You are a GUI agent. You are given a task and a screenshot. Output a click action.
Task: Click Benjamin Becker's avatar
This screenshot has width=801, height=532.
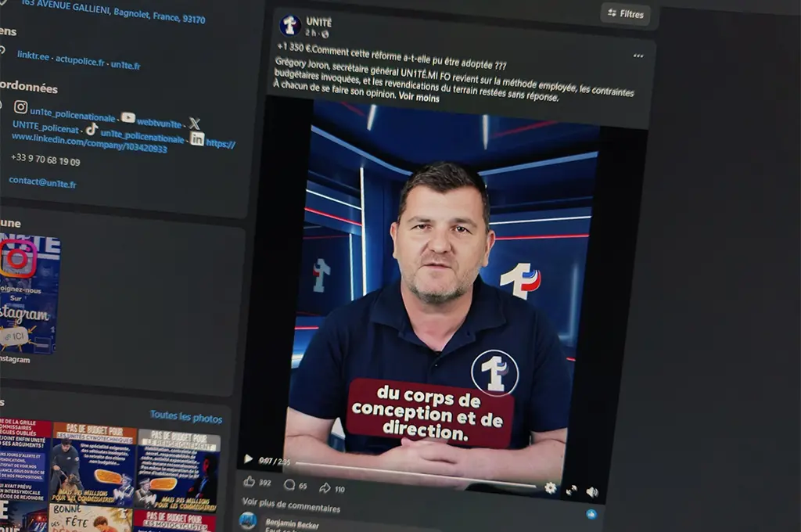pos(248,522)
